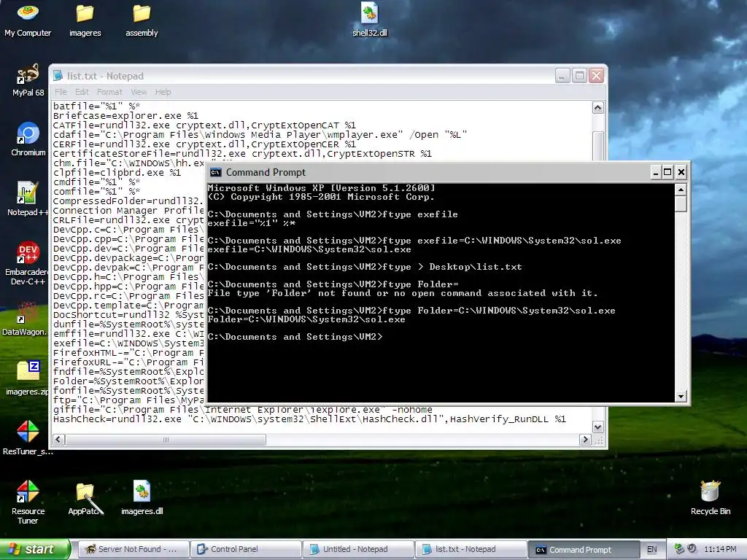The width and height of the screenshot is (747, 560).
Task: Switch to list.txt - Notepad taskbar button
Action: [x=471, y=550]
